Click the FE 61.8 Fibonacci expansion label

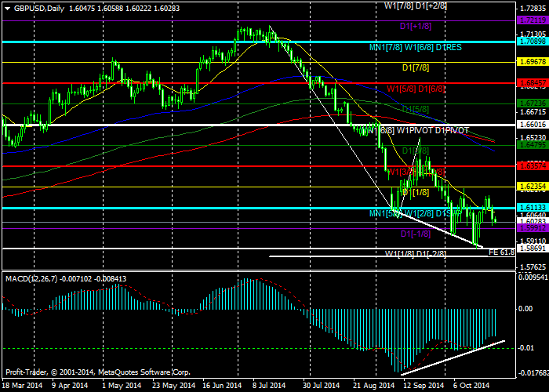(x=501, y=252)
